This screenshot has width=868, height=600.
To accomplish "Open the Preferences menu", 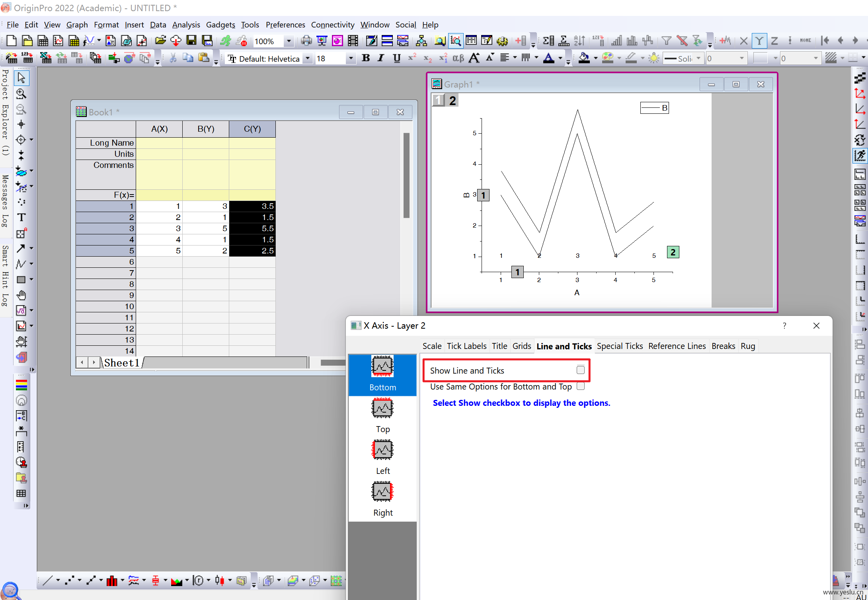I will (x=285, y=25).
